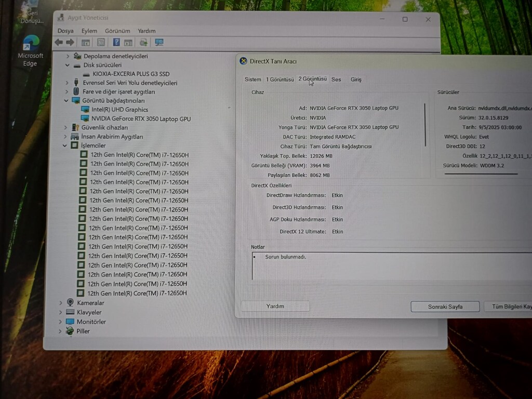Collapse the Görüntü bağdaştırıcıları node
This screenshot has width=532, height=399.
pos(66,100)
